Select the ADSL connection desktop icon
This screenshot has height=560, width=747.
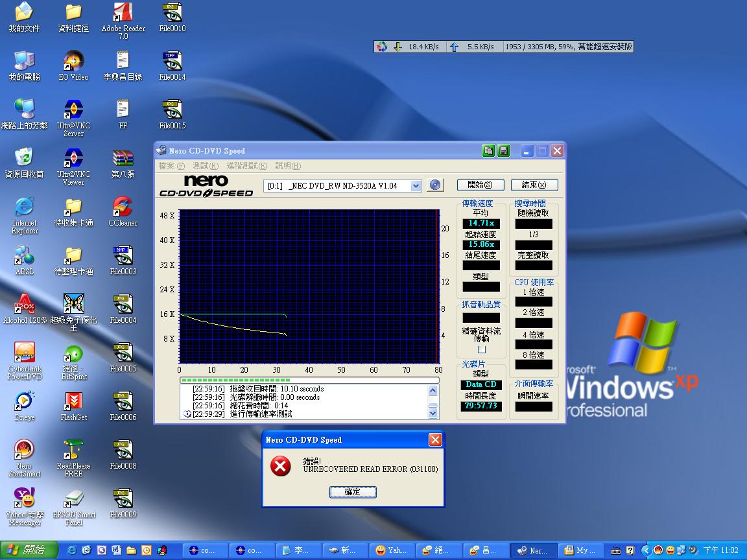(x=24, y=261)
